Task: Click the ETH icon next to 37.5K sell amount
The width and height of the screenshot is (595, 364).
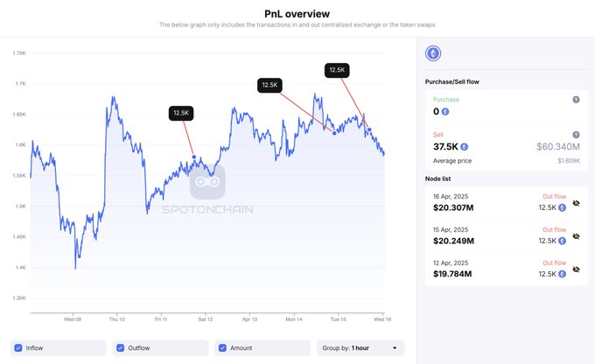Action: coord(464,147)
